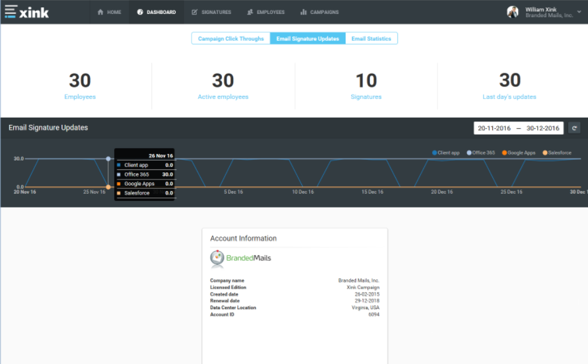The image size is (588, 364).
Task: Click the Licensed Edition label
Action: coord(228,287)
